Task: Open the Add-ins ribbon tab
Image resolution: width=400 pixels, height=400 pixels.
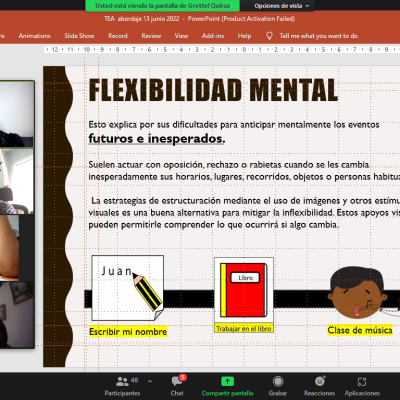Action: (x=213, y=36)
